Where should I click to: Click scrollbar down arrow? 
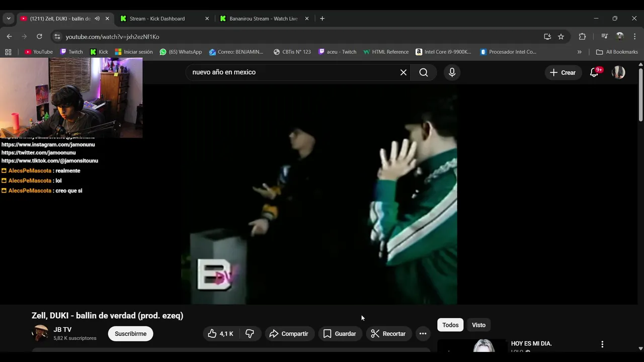click(x=640, y=348)
